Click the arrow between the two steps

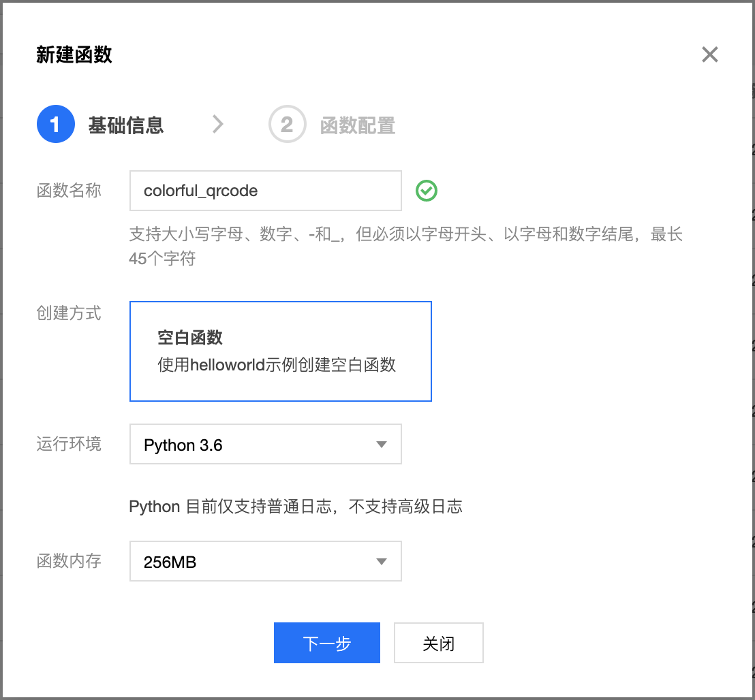[x=217, y=124]
